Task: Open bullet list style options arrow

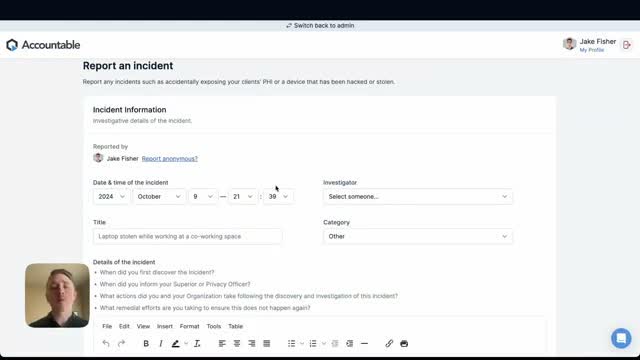Action: [302, 344]
